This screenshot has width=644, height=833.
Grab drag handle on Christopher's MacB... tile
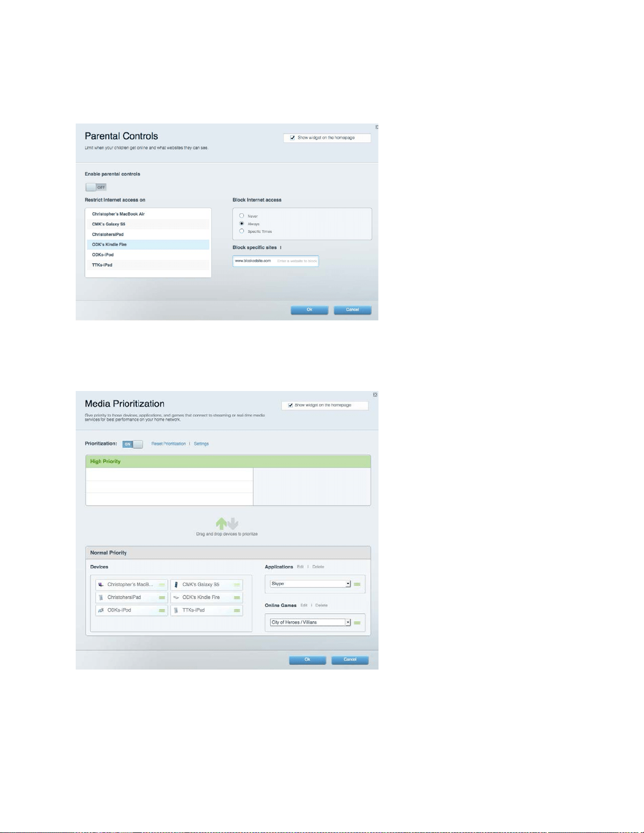[162, 584]
